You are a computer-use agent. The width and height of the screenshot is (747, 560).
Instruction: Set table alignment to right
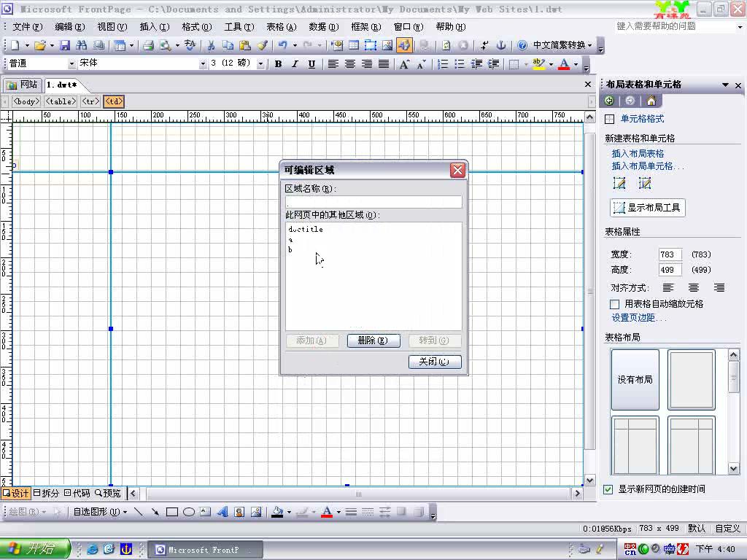719,287
